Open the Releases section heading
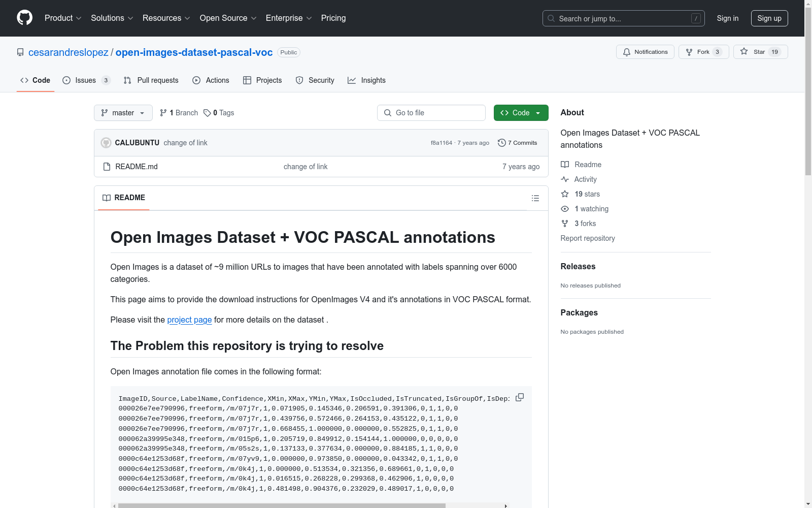This screenshot has height=508, width=812. point(578,266)
